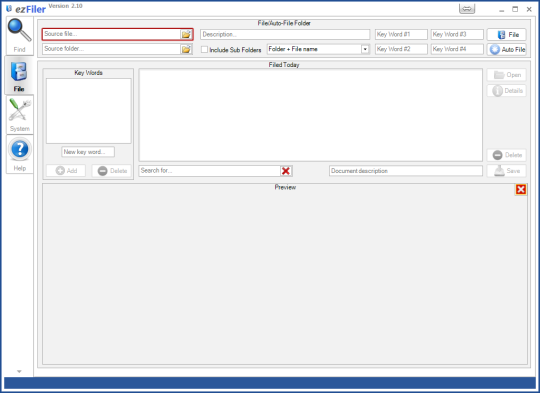Open the Help section
This screenshot has height=393, width=540.
[x=20, y=154]
